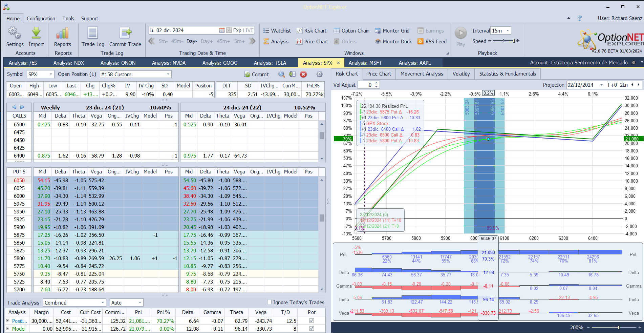Open the Watchlist window
This screenshot has width=644, height=333.
(x=277, y=31)
